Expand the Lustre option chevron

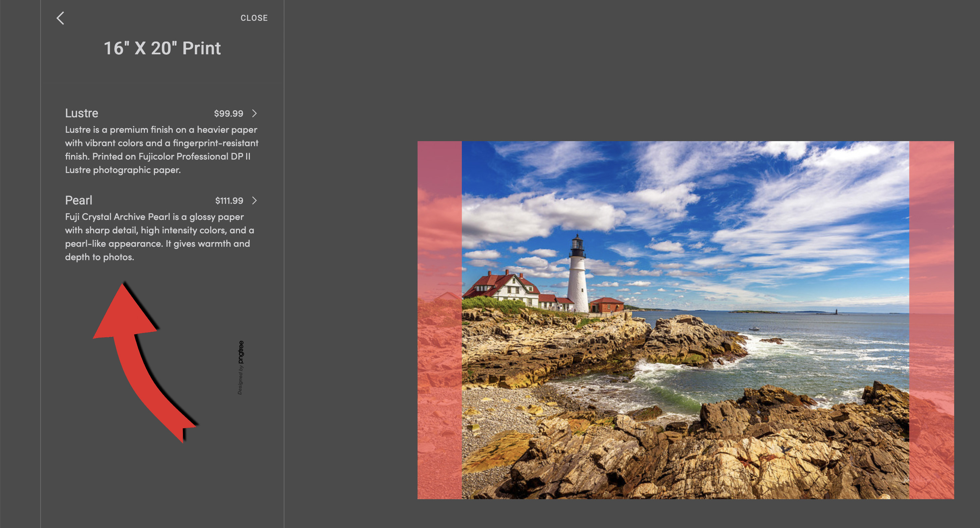click(255, 113)
